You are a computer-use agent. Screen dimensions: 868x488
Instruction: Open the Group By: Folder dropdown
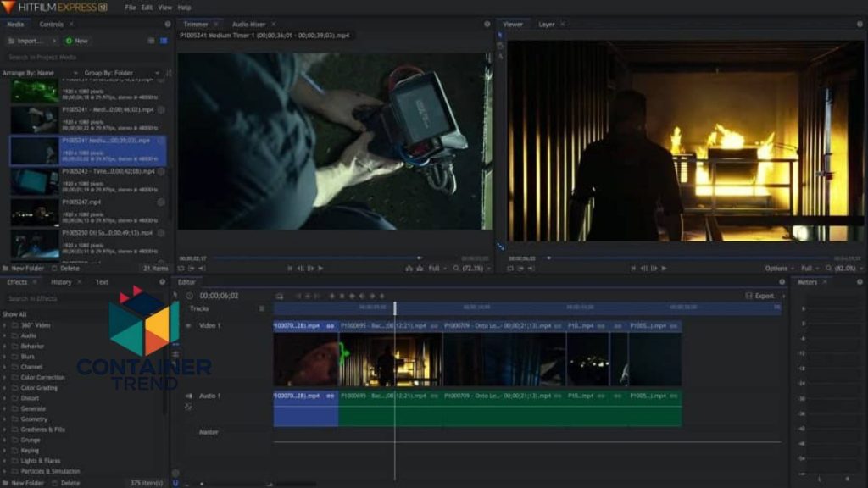coord(122,73)
